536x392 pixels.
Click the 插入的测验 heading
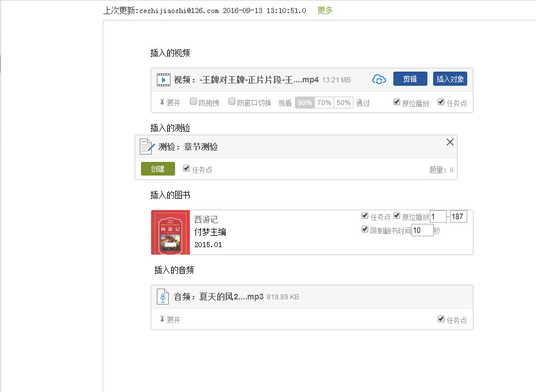click(170, 128)
